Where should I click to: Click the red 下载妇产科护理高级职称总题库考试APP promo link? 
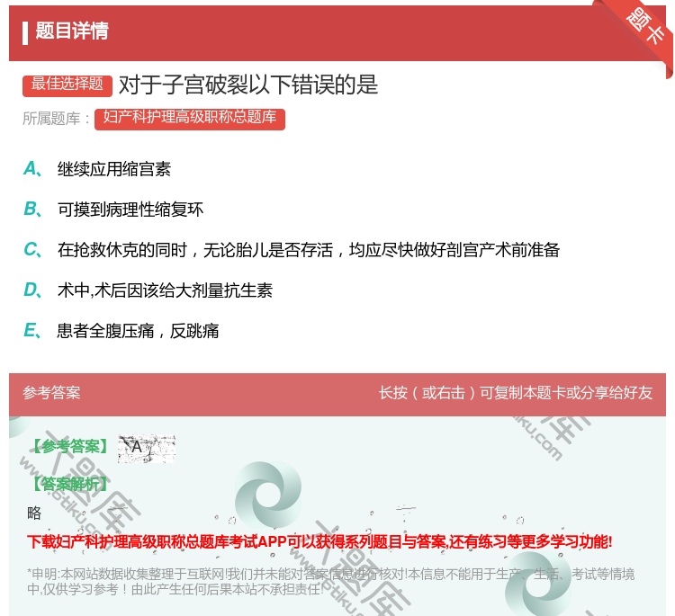point(319,541)
